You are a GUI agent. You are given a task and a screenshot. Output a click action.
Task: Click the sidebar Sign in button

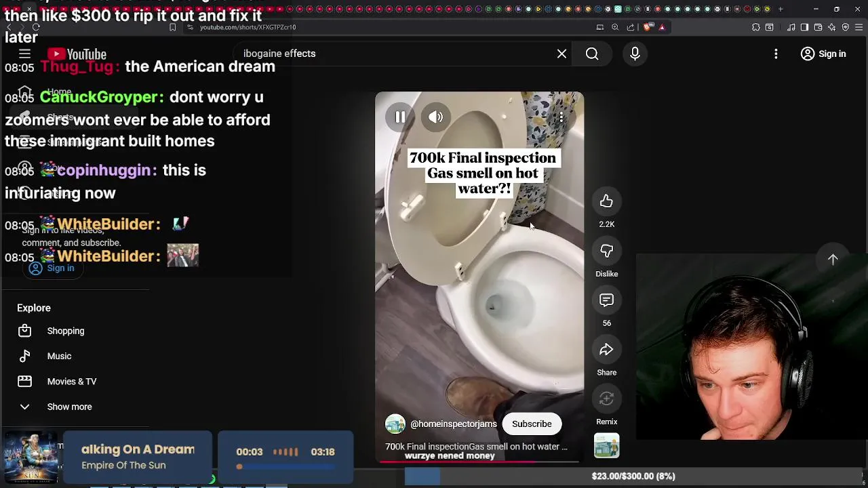tap(52, 268)
